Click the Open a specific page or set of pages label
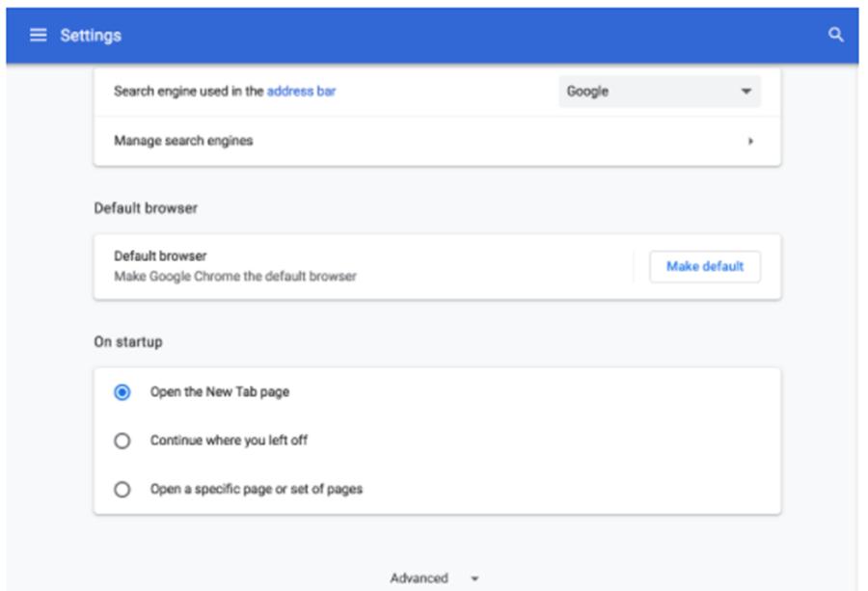The width and height of the screenshot is (868, 591). [256, 489]
